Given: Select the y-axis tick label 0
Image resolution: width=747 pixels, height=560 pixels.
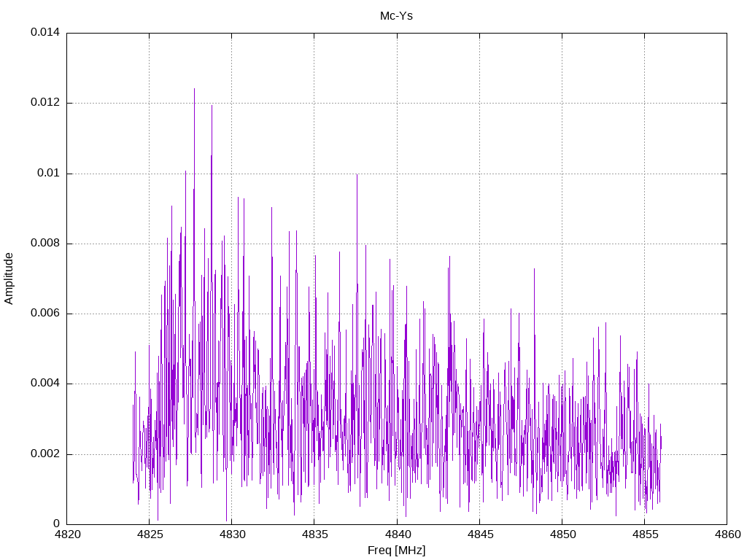Looking at the screenshot, I should 57,524.
